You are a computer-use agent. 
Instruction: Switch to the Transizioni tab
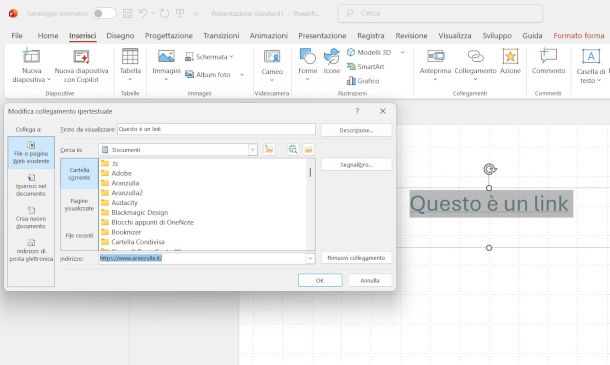(221, 36)
